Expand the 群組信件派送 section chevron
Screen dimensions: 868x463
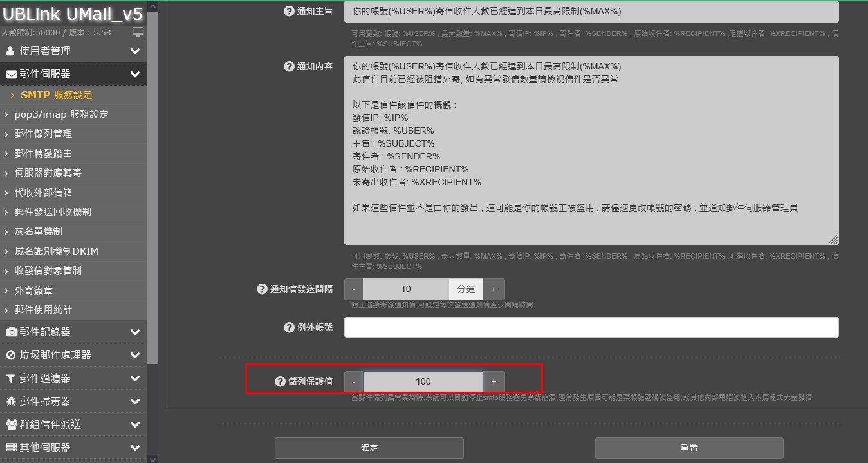(x=134, y=424)
